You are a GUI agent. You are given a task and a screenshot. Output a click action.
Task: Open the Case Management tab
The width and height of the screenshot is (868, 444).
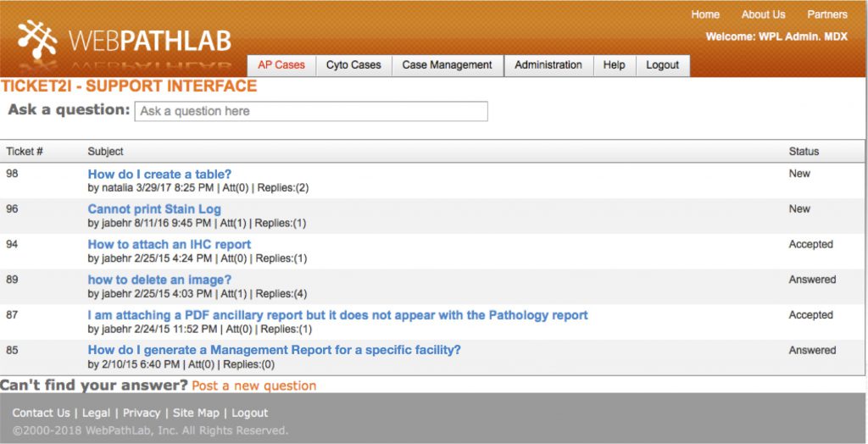click(x=448, y=65)
